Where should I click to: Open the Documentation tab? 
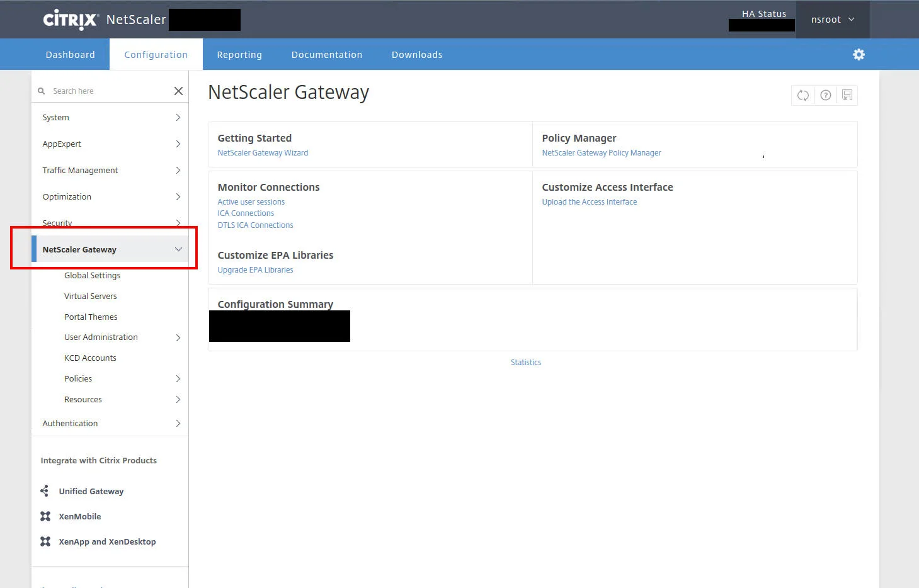327,55
